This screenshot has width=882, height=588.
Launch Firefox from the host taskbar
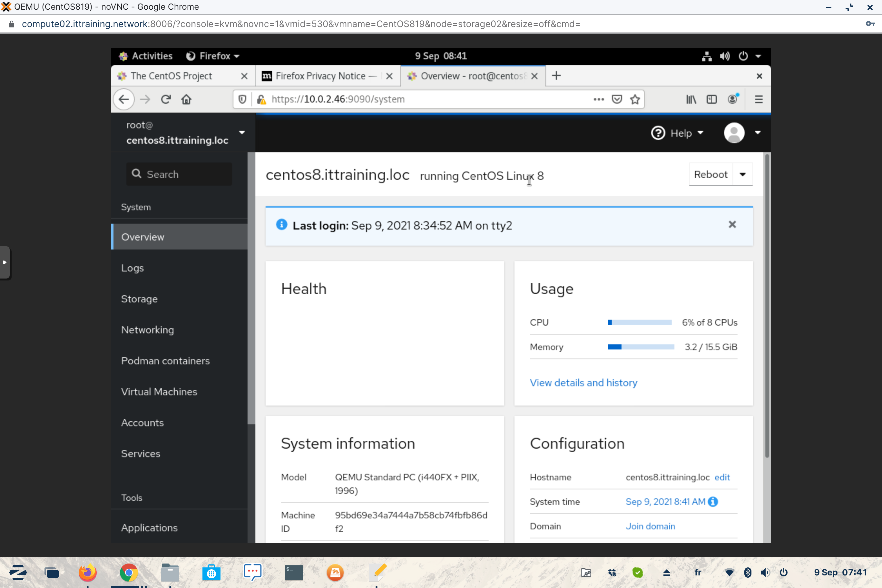(x=87, y=572)
